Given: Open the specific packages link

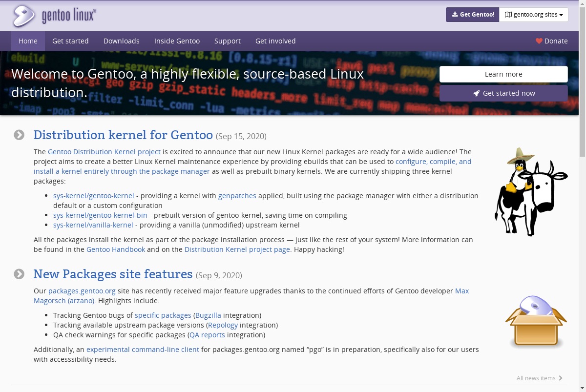Looking at the screenshot, I should coord(163,315).
